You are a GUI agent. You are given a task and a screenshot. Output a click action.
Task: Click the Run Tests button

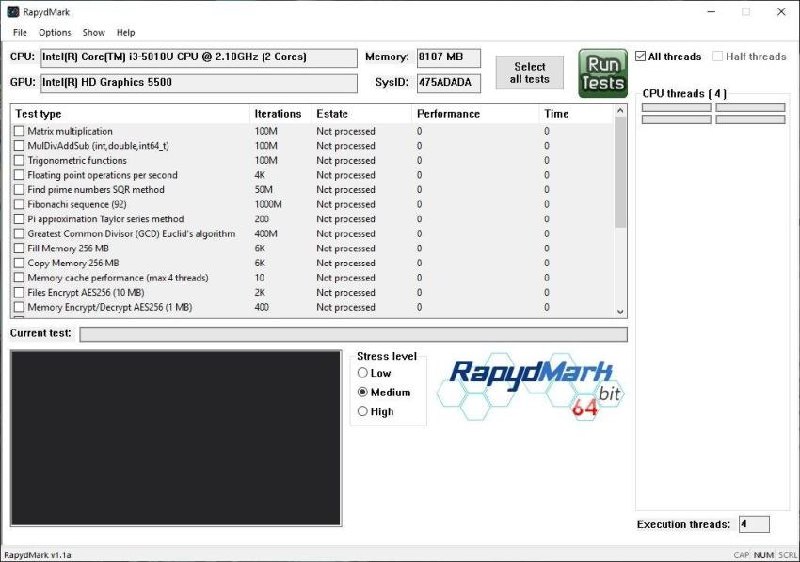click(603, 73)
